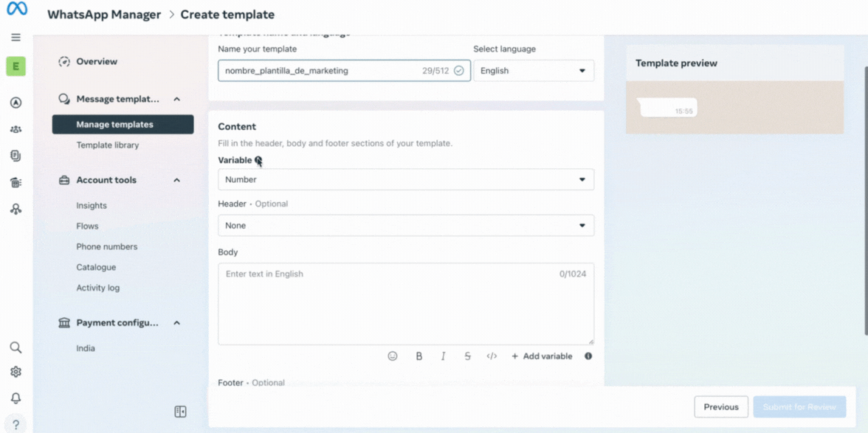
Task: Open the hamburger menu icon
Action: click(x=16, y=37)
